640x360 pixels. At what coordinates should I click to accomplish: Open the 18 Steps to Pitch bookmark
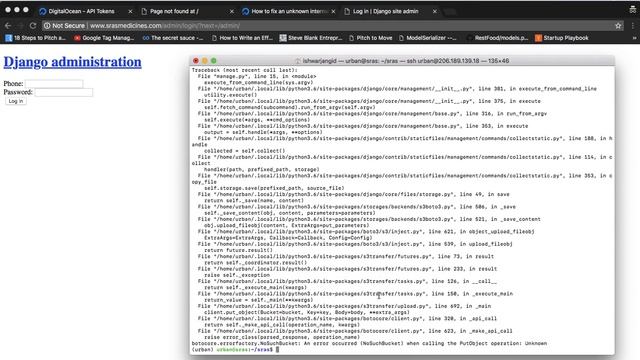point(36,38)
